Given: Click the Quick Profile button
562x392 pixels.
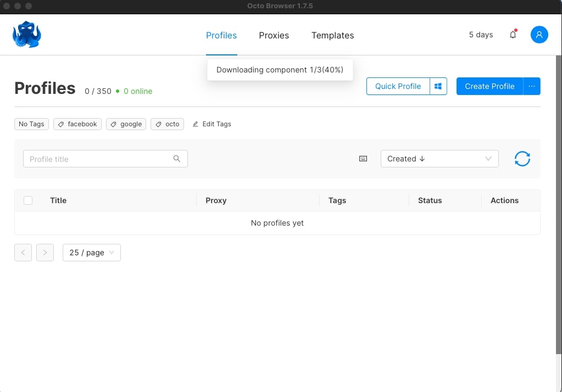Looking at the screenshot, I should tap(398, 86).
